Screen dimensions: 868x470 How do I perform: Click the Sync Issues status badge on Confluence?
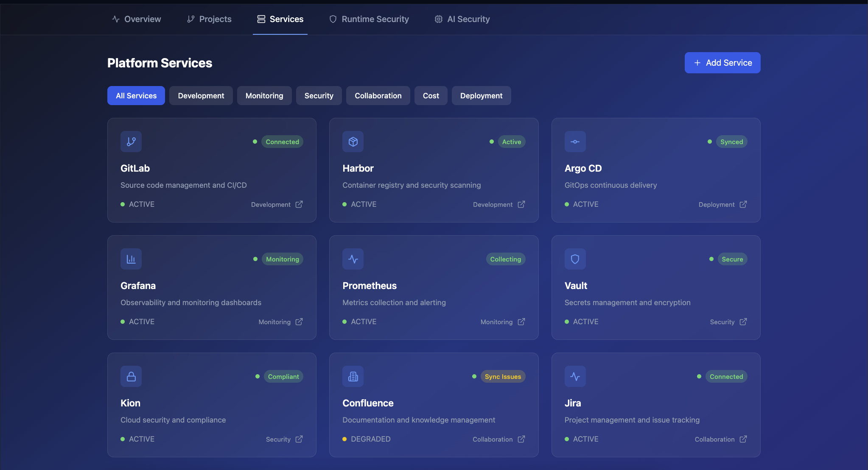click(x=502, y=376)
